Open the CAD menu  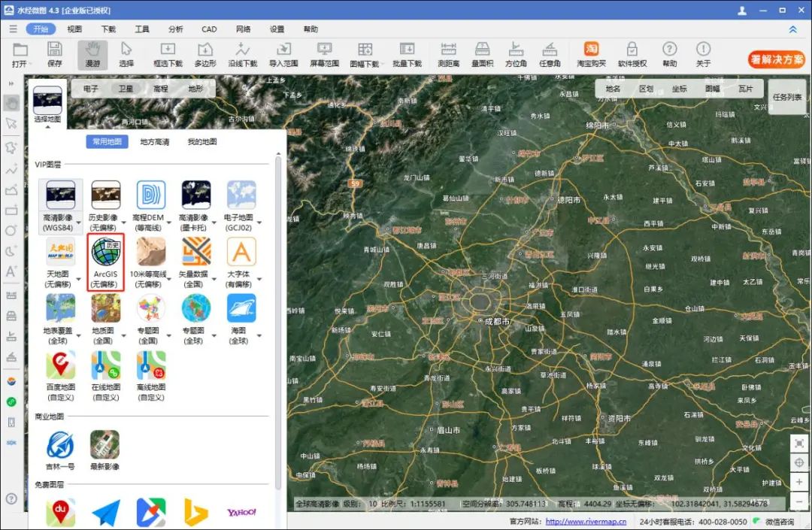[x=209, y=29]
